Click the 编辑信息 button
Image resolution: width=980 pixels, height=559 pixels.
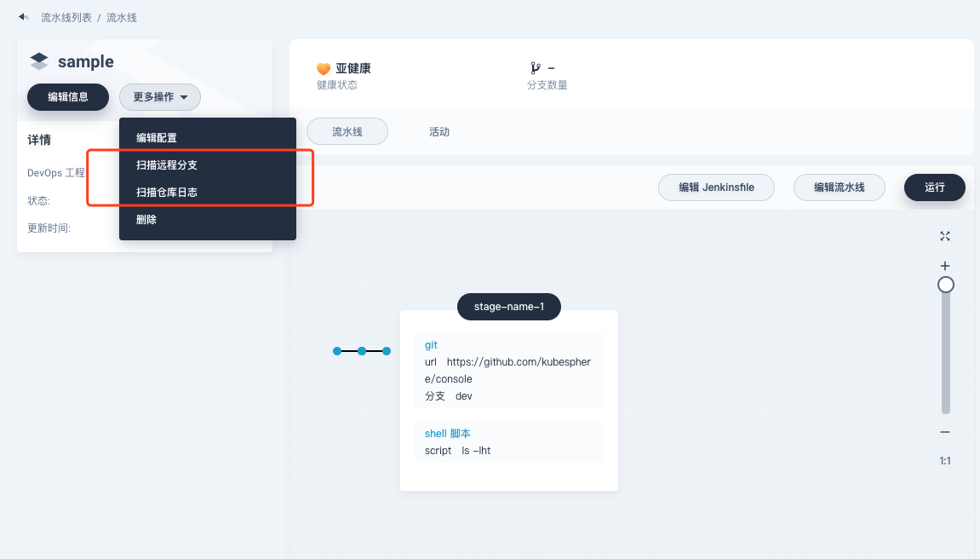(x=68, y=97)
